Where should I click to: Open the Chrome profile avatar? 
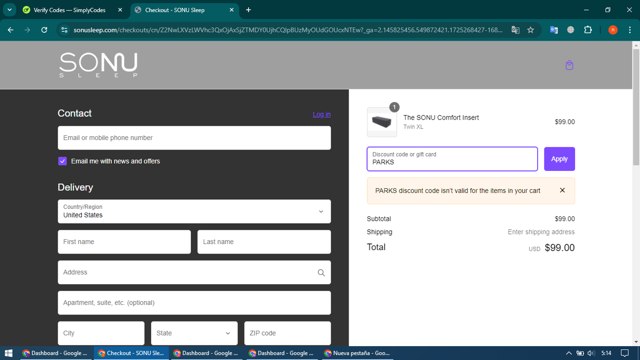tap(613, 30)
